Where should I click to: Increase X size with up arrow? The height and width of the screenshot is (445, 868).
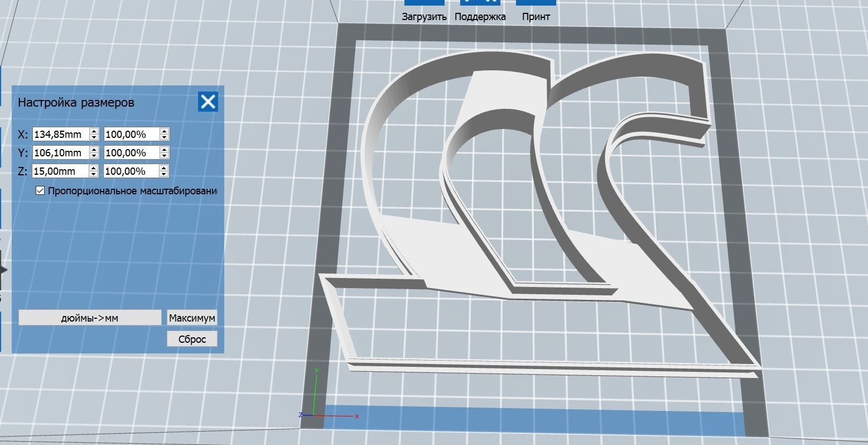(94, 132)
